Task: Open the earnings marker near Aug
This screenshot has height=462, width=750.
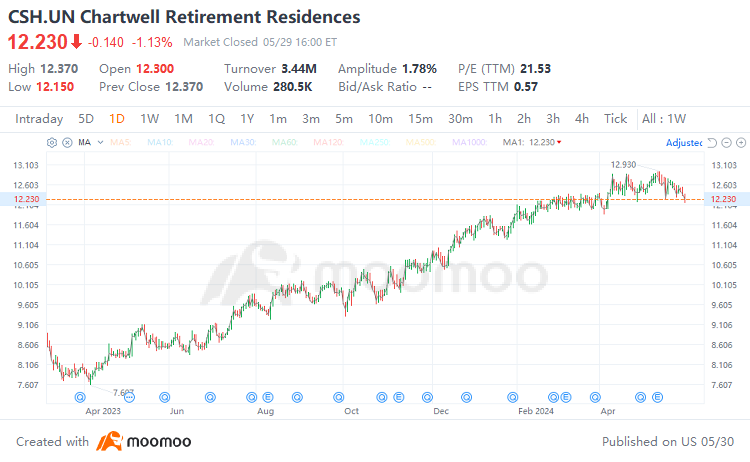Action: pos(267,397)
